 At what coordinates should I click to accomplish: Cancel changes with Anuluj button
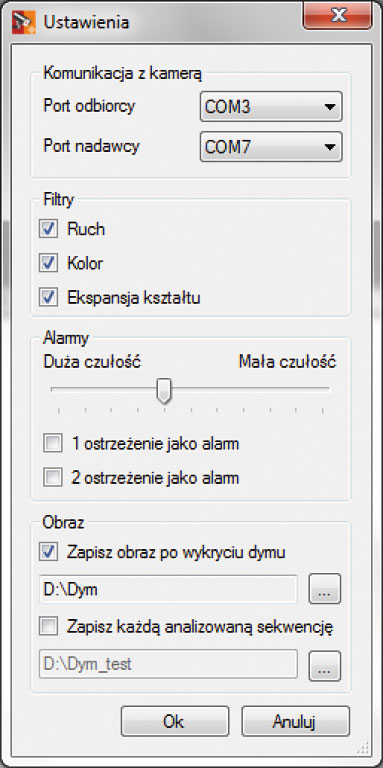tap(295, 721)
